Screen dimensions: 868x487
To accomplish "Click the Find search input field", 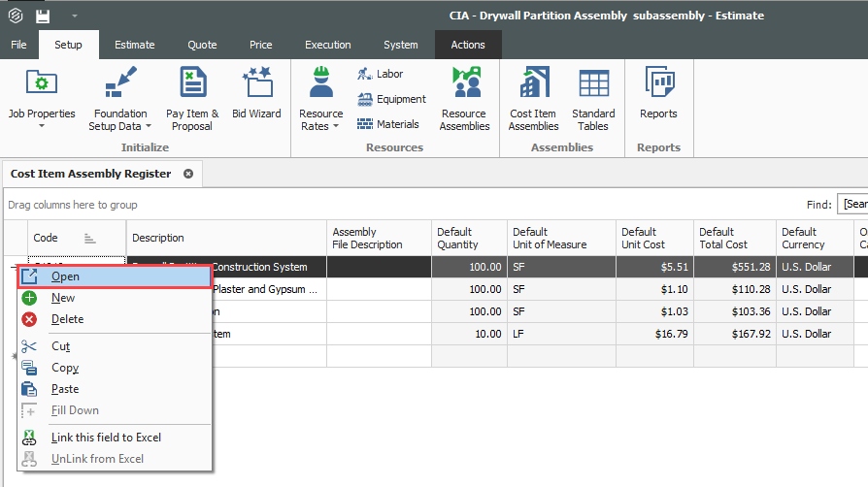I will [854, 205].
